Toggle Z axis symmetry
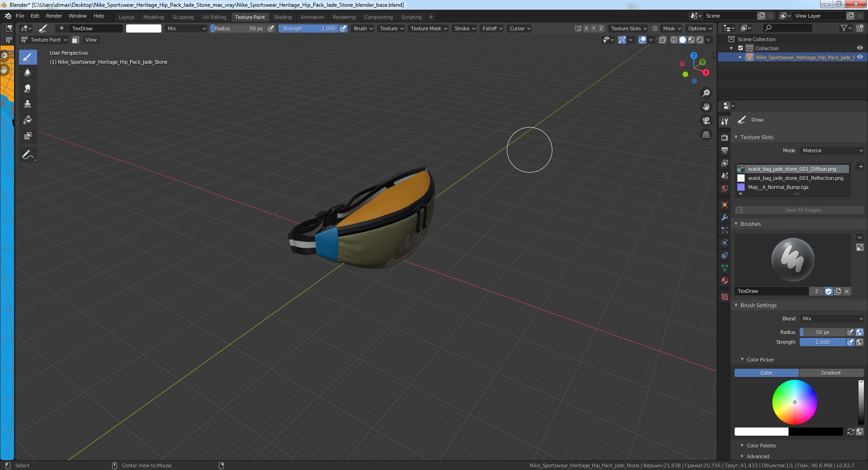The image size is (868, 470). pos(601,28)
